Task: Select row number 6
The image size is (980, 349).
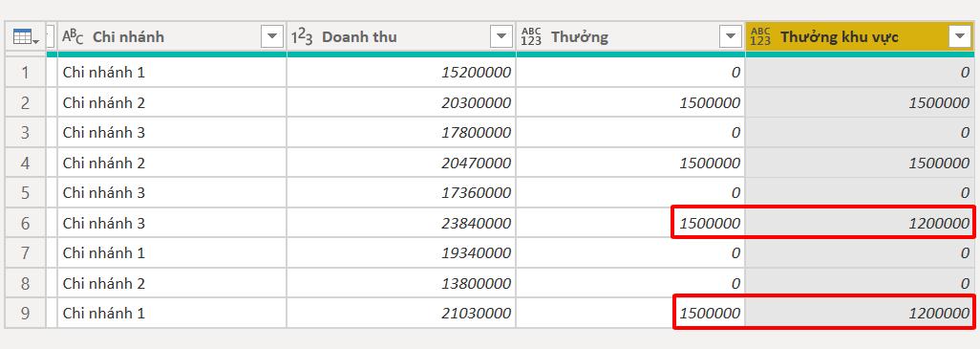Action: pyautogui.click(x=26, y=224)
